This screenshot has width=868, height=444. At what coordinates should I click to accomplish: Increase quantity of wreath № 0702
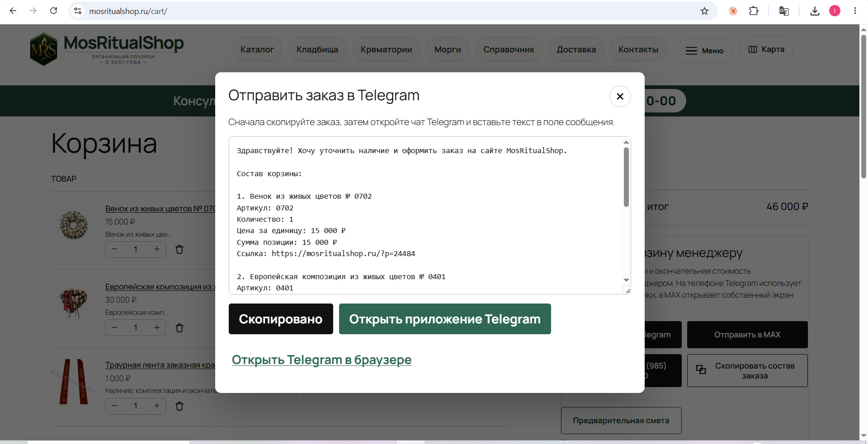pyautogui.click(x=157, y=249)
